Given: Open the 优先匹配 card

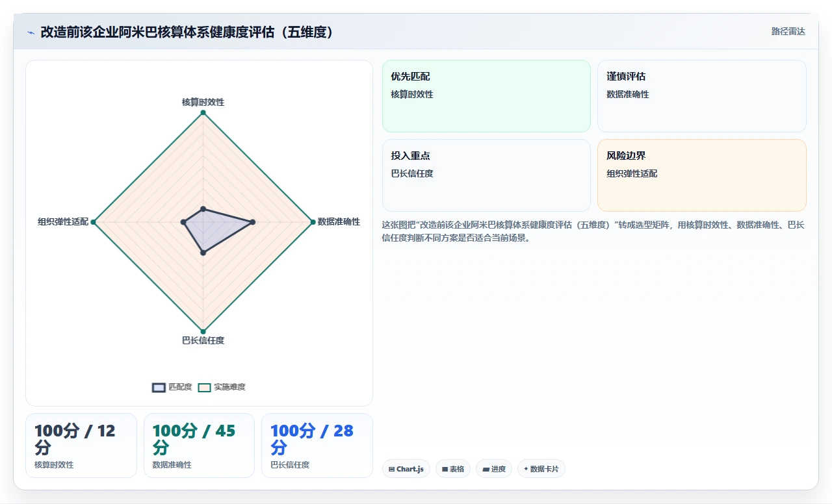Looking at the screenshot, I should click(x=486, y=96).
